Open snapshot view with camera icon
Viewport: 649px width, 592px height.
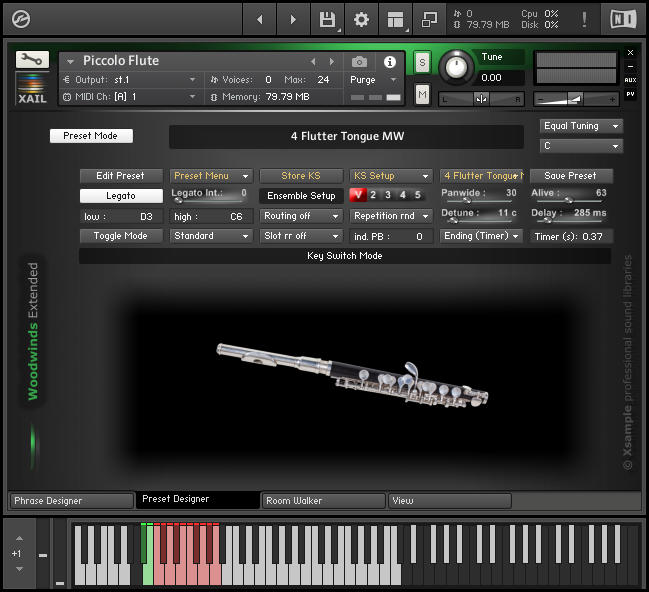[x=359, y=62]
